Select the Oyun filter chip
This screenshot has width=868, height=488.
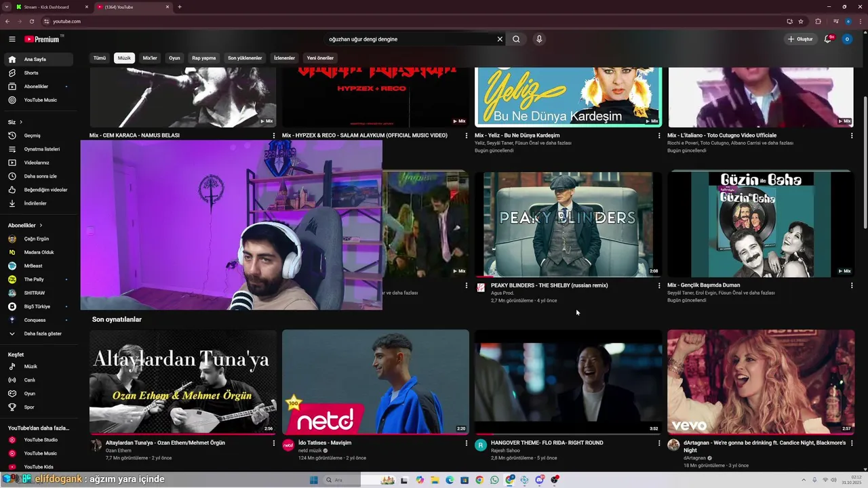pyautogui.click(x=174, y=58)
